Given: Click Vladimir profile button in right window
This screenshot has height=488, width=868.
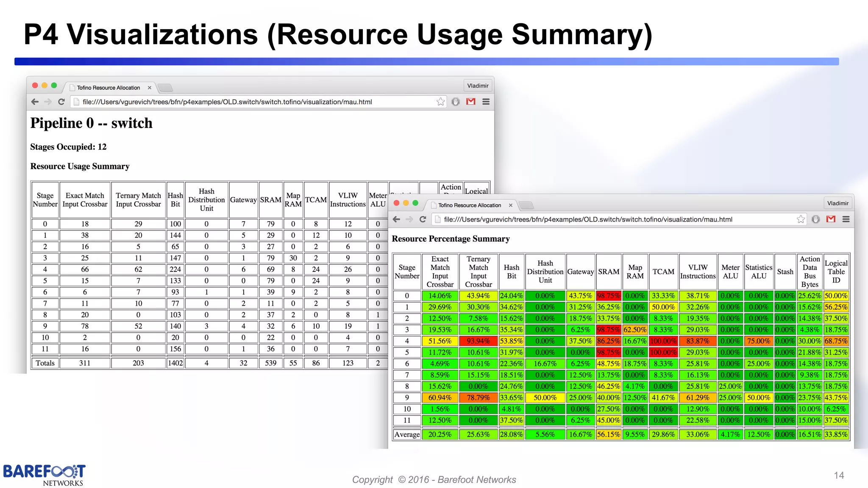Looking at the screenshot, I should pos(837,203).
